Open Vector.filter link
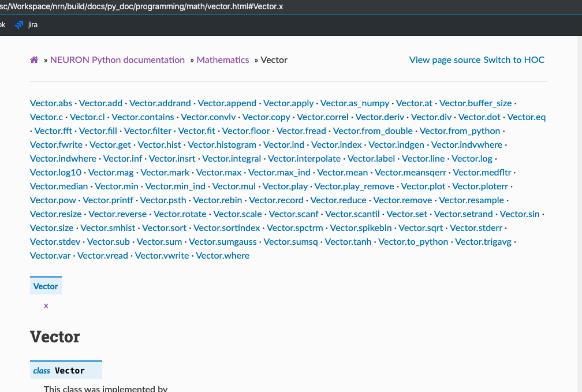Image resolution: width=582 pixels, height=392 pixels. pyautogui.click(x=148, y=131)
